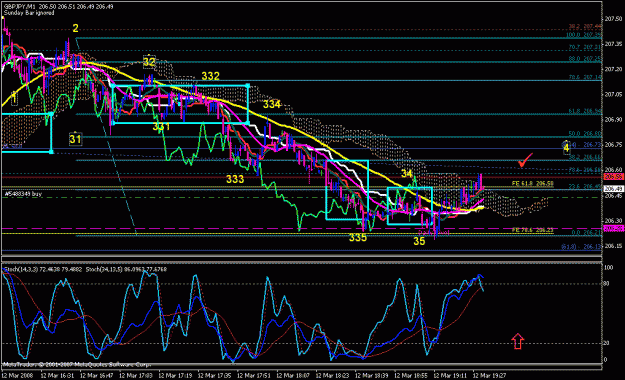Viewport: 625px width, 380px height.
Task: Select the wave label 1
Action: (14, 98)
